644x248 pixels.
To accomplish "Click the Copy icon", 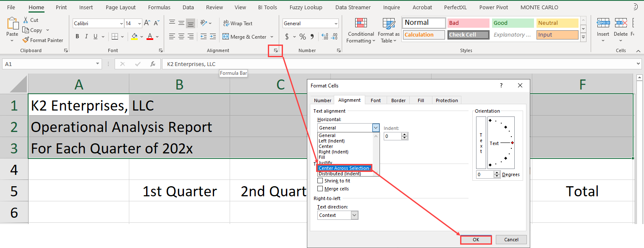I will coord(26,30).
